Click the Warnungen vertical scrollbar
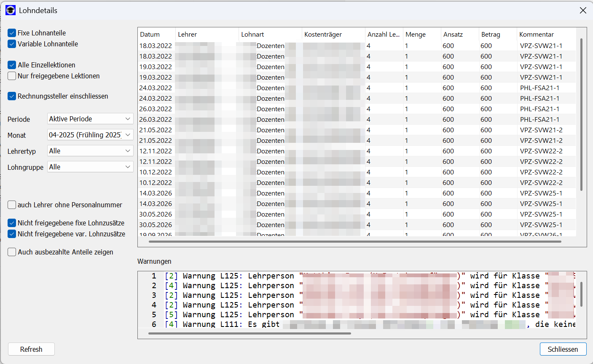The width and height of the screenshot is (593, 364). (x=582, y=294)
